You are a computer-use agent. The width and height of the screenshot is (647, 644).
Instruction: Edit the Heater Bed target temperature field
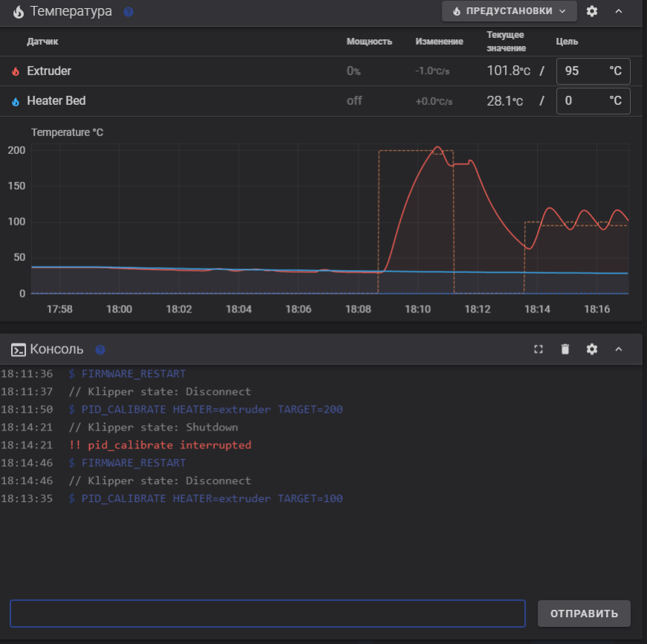click(593, 101)
